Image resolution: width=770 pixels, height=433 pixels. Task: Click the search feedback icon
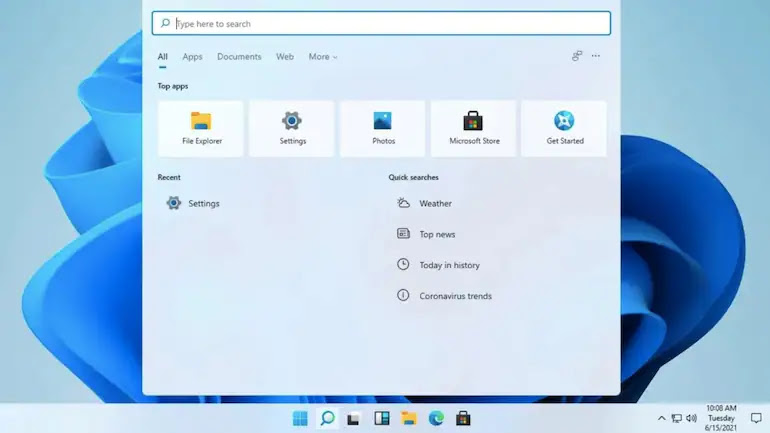[x=577, y=56]
